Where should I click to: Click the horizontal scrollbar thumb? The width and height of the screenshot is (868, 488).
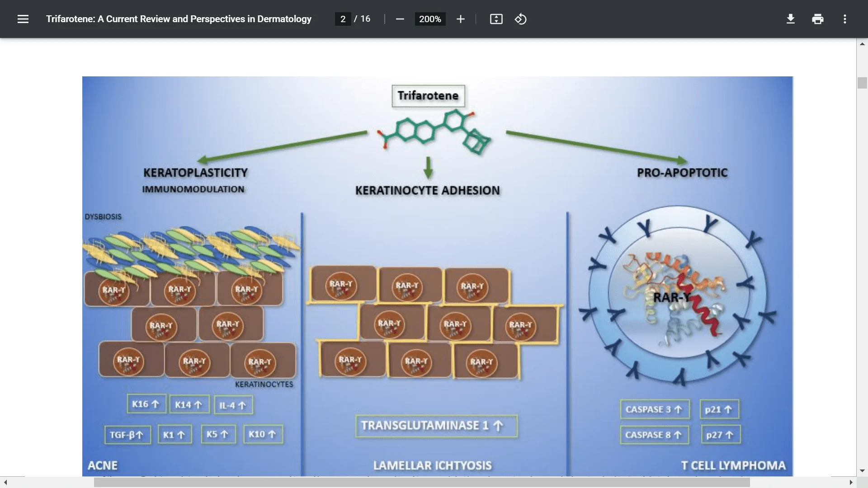[x=422, y=482]
